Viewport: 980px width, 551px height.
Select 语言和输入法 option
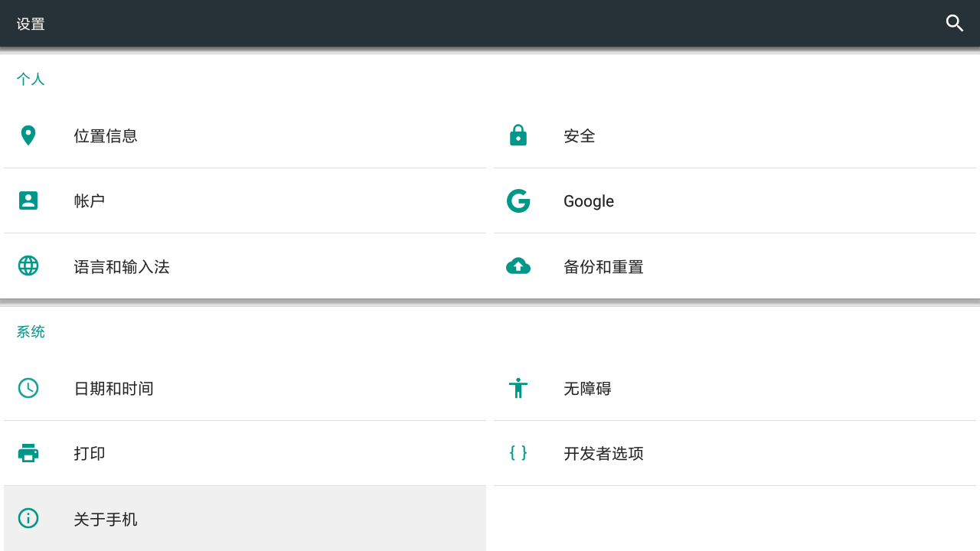coord(245,266)
